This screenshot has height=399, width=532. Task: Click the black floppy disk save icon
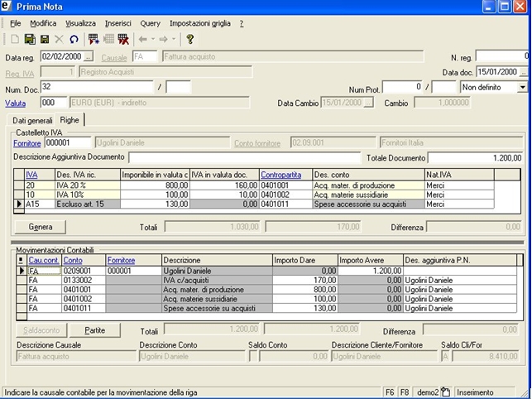click(x=45, y=39)
